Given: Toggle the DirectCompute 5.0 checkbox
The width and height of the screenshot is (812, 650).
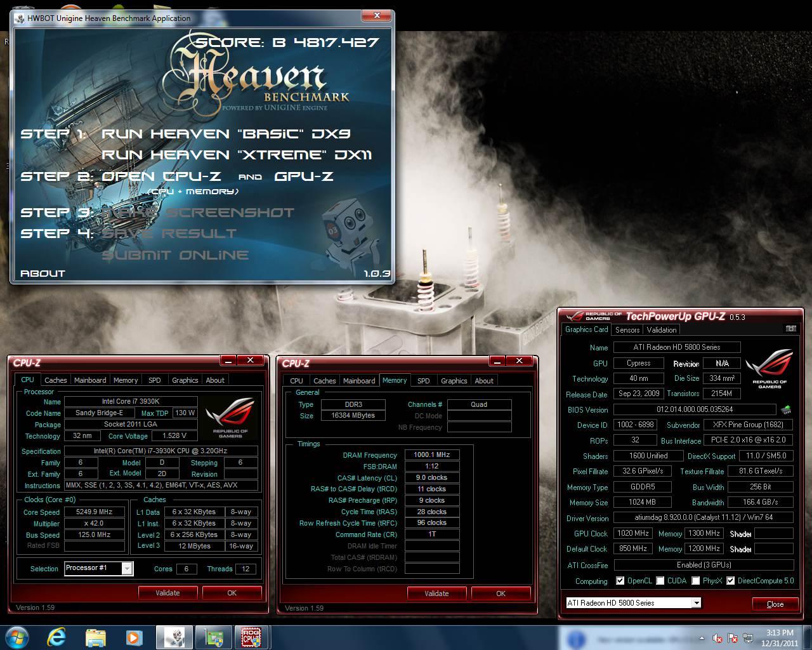Looking at the screenshot, I should 731,581.
